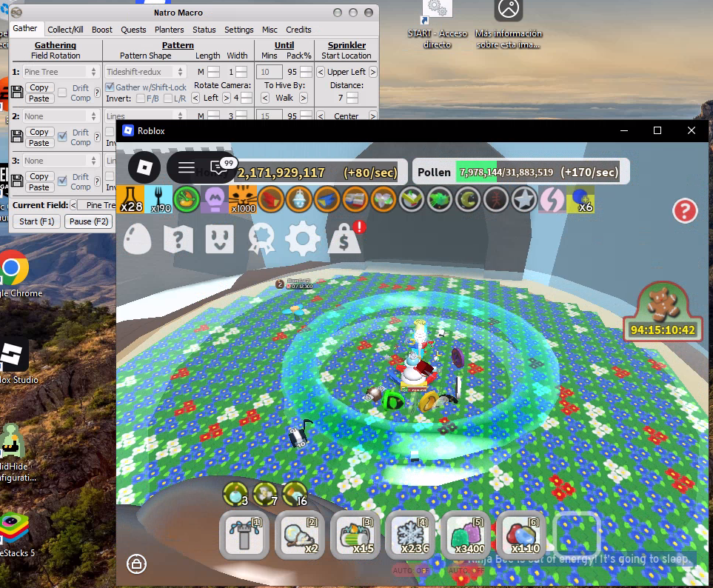713x588 pixels.
Task: Click the Pollen capacity progress bar
Action: coord(538,173)
